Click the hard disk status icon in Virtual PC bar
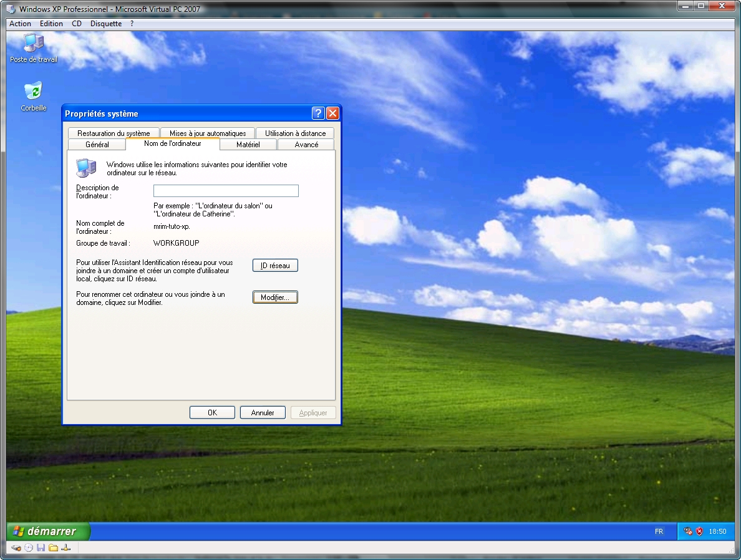This screenshot has height=560, width=741. point(16,548)
